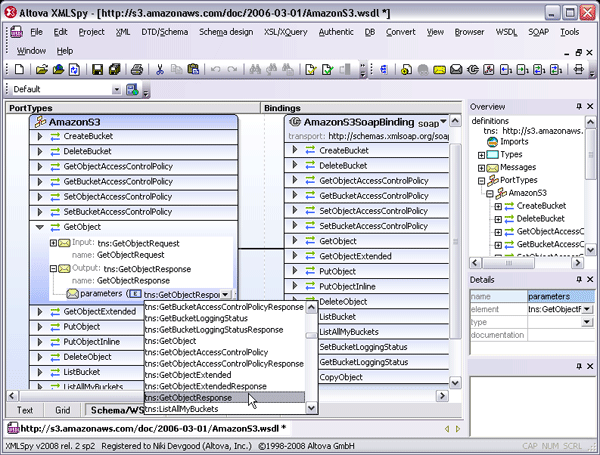Click the Imports icon in Overview tree
The width and height of the screenshot is (600, 455).
point(492,142)
